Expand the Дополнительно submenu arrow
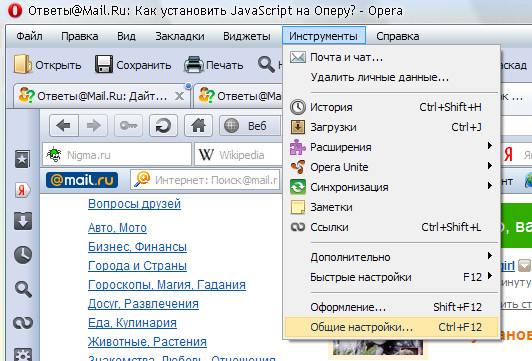 (490, 255)
